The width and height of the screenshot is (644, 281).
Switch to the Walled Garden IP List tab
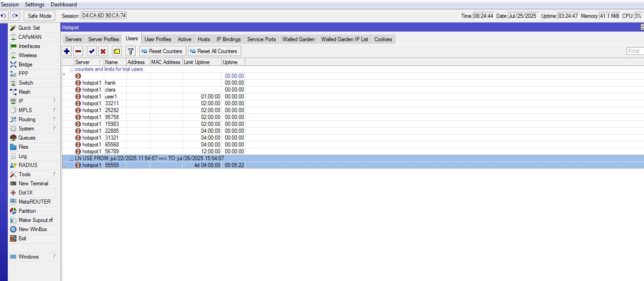tap(345, 39)
